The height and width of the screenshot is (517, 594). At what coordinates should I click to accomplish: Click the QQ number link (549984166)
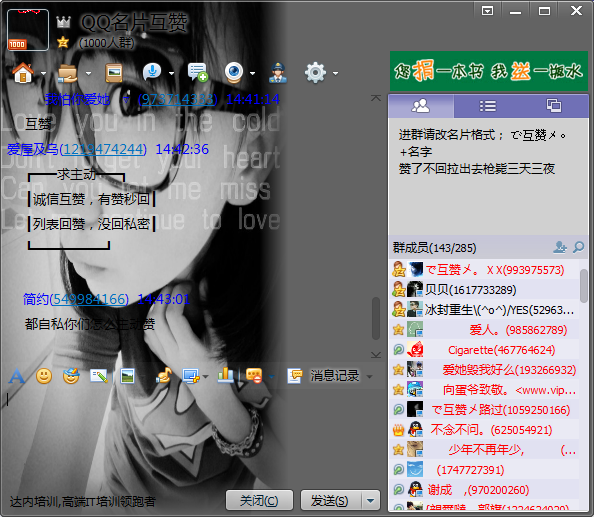coord(89,299)
